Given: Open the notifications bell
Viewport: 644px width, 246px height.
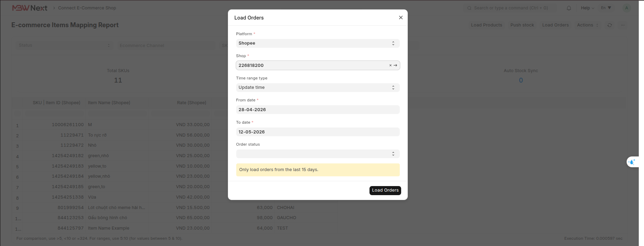Looking at the screenshot, I should [x=569, y=8].
